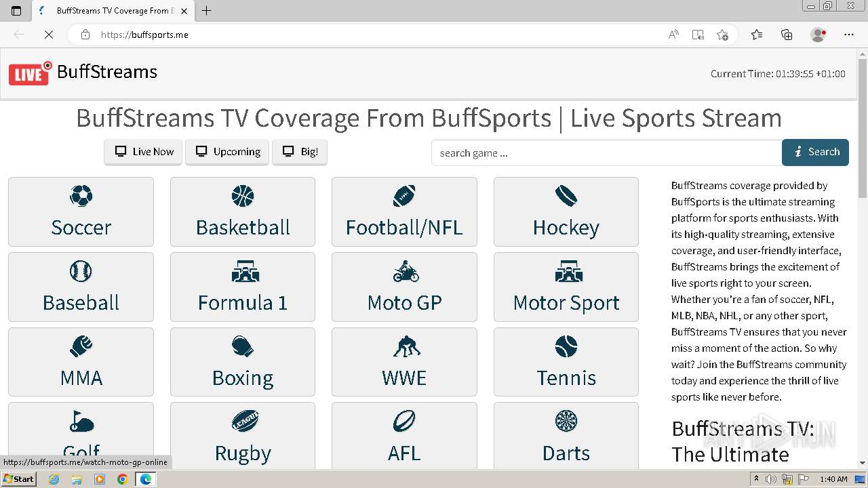
Task: Select the BuffStreams TV Coverage tab
Action: tap(113, 10)
